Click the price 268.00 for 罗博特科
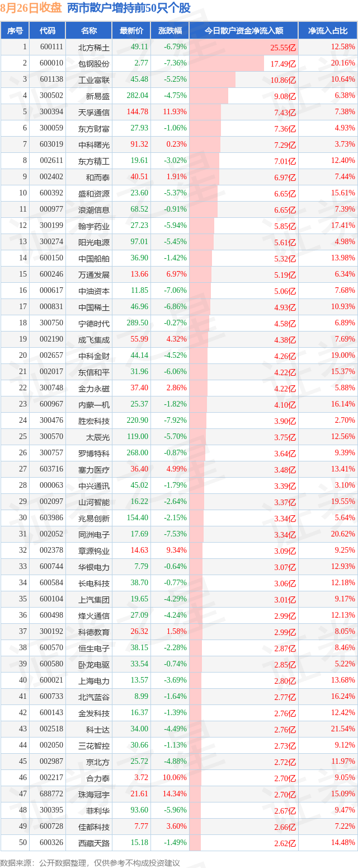 click(138, 453)
